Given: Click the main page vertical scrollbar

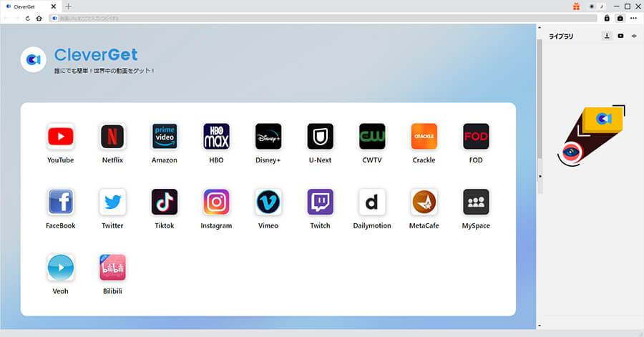Looking at the screenshot, I should (x=540, y=107).
